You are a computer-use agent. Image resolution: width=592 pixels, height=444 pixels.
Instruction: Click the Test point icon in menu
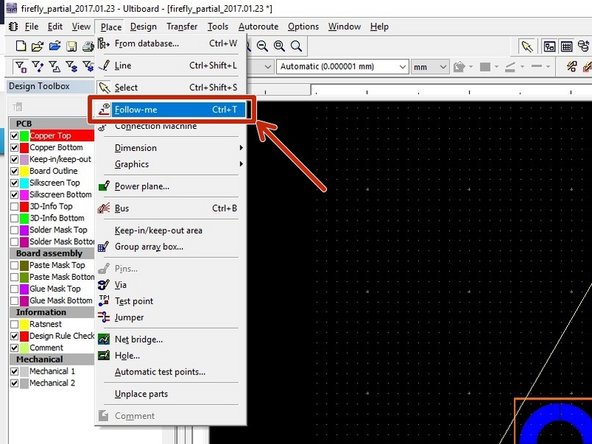point(103,301)
